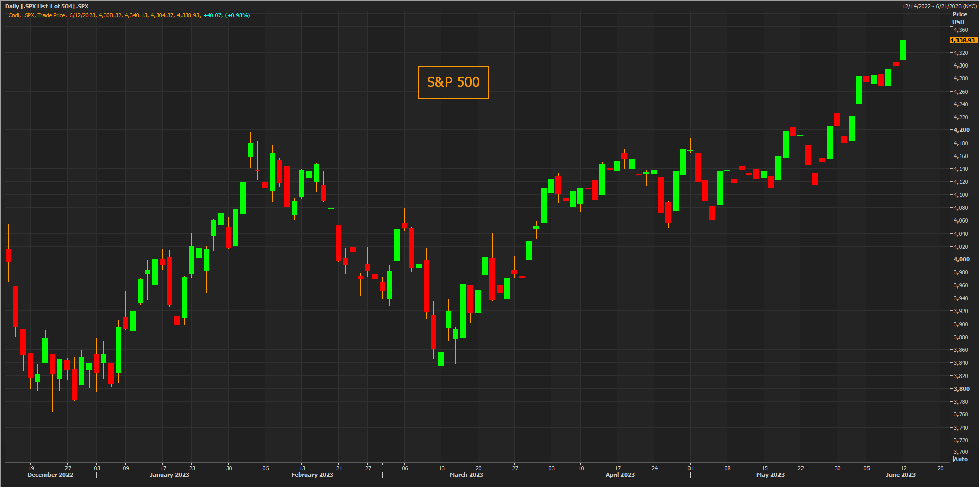Screen dimensions: 980x488
Task: Click the 4,000 level on price axis
Action: tap(961, 259)
